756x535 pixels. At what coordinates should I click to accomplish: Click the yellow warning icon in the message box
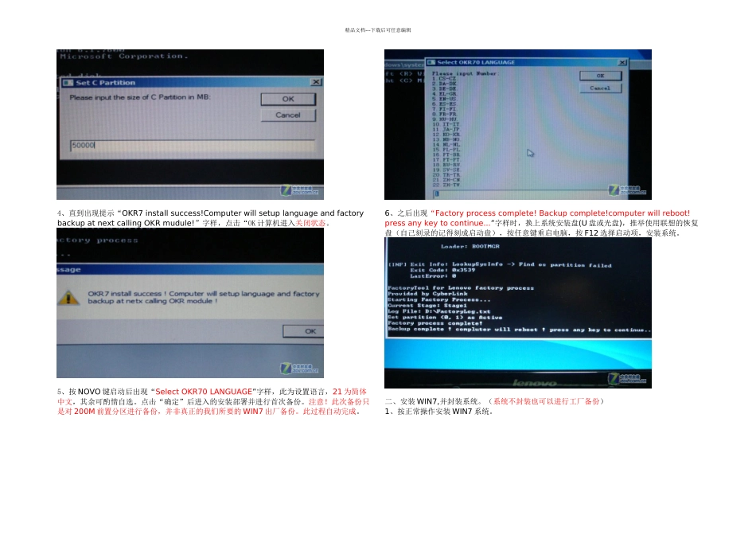pyautogui.click(x=68, y=297)
